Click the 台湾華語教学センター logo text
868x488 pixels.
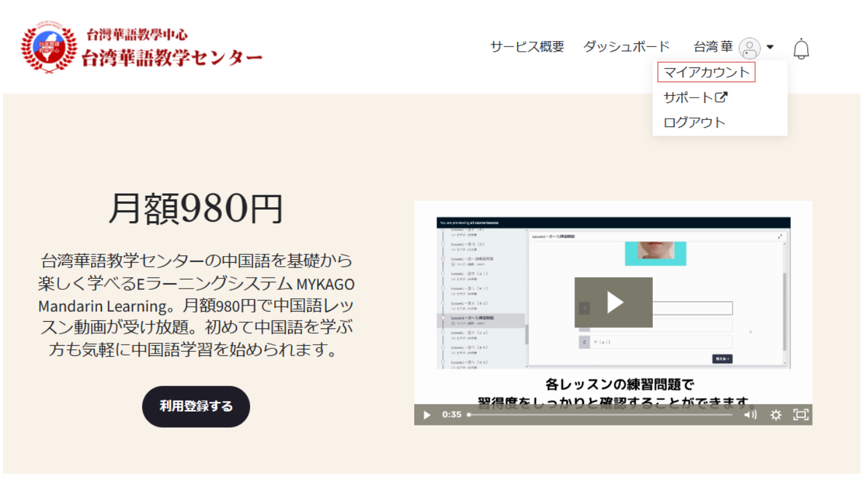click(172, 57)
